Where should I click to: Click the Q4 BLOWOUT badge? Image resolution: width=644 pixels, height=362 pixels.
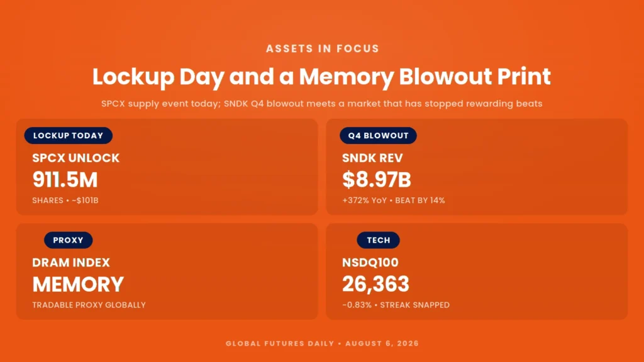(x=378, y=136)
